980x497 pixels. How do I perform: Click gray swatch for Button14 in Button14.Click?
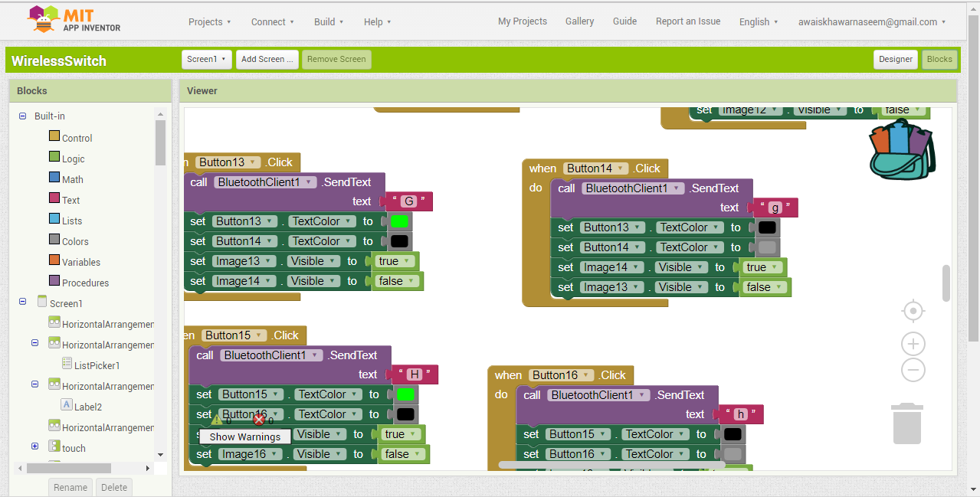[767, 247]
